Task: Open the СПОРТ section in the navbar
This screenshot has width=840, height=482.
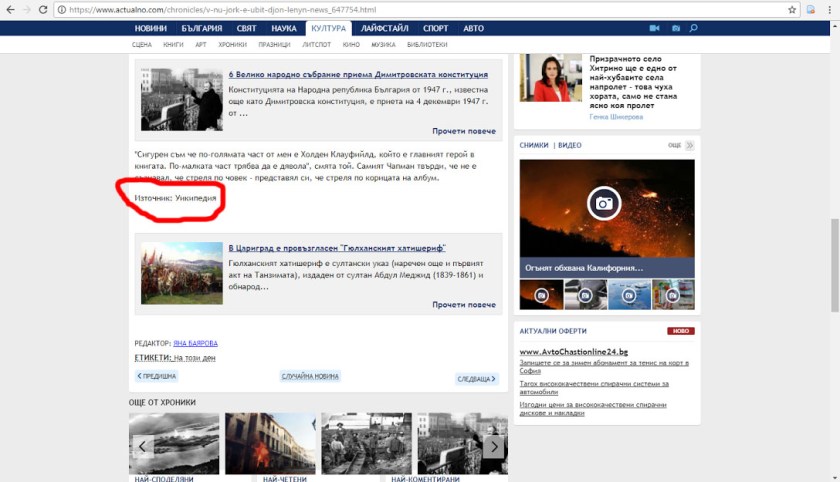Action: [436, 28]
